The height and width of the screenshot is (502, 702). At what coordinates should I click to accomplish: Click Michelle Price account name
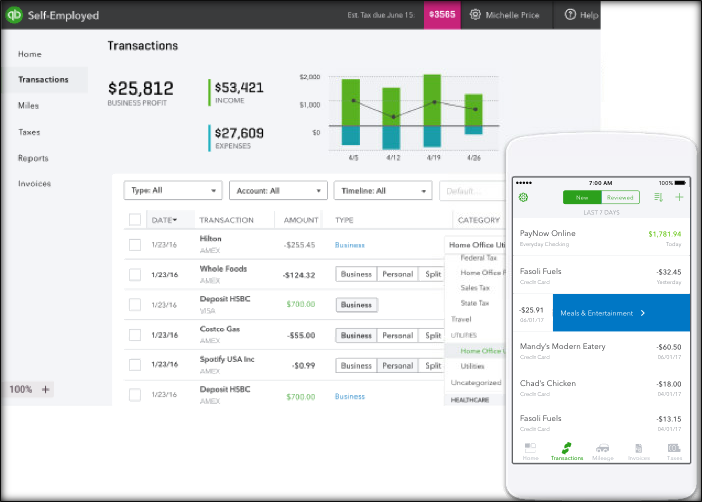[x=512, y=15]
